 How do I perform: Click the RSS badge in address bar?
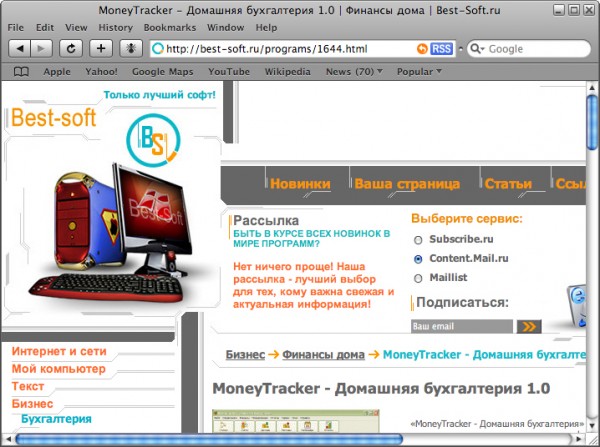pyautogui.click(x=440, y=48)
